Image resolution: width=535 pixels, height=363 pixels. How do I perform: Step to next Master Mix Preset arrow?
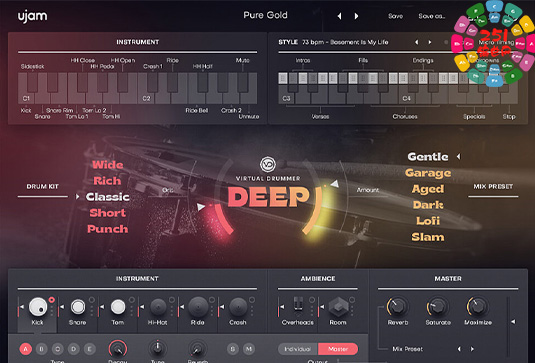click(x=472, y=349)
